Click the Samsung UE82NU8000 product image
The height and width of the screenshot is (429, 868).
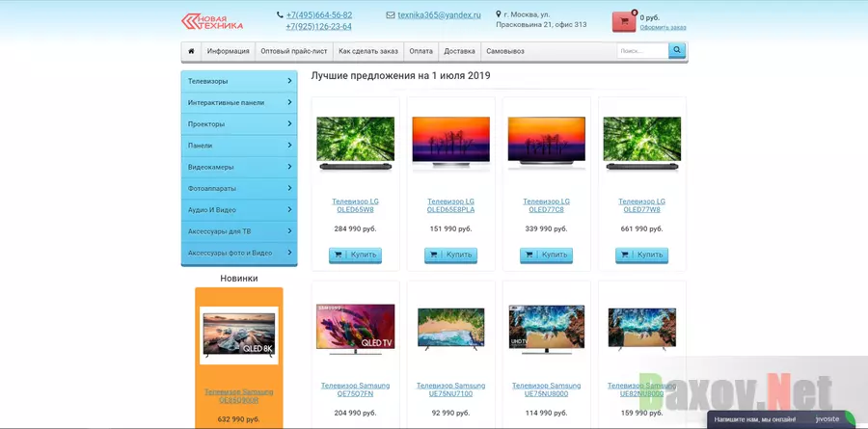coord(641,329)
